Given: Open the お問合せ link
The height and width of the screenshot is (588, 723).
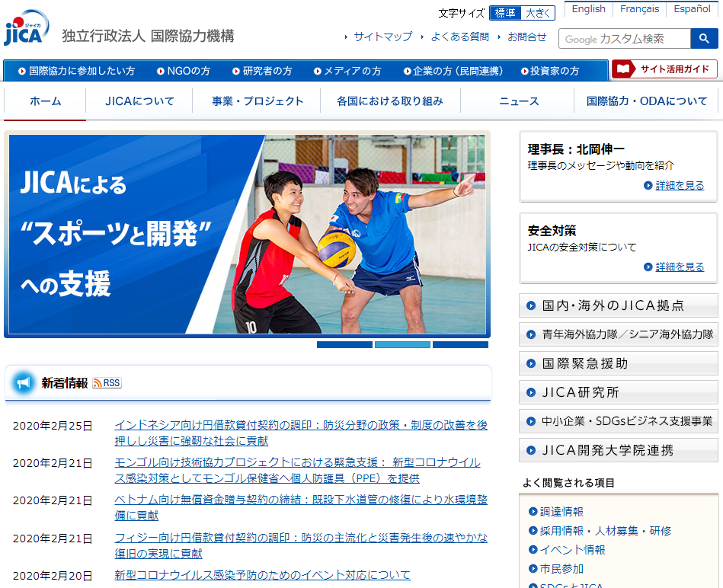Looking at the screenshot, I should [526, 37].
